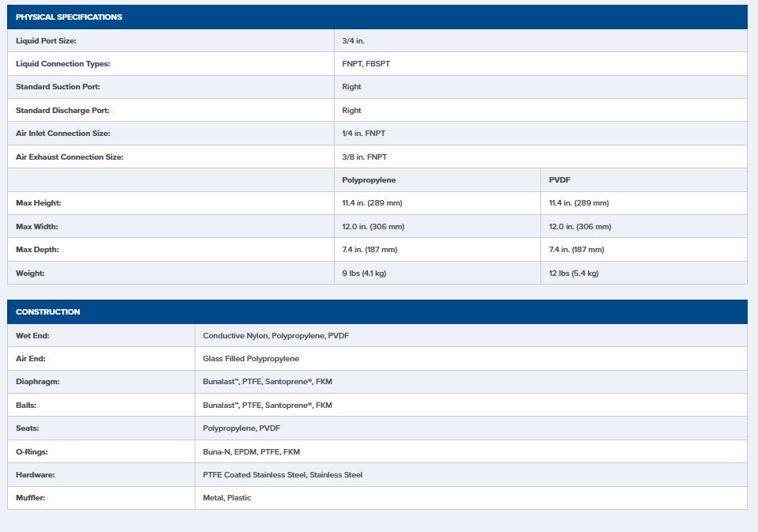Click the 3/8 in. FNPT air exhaust value
The width and height of the screenshot is (758, 532).
(x=364, y=157)
